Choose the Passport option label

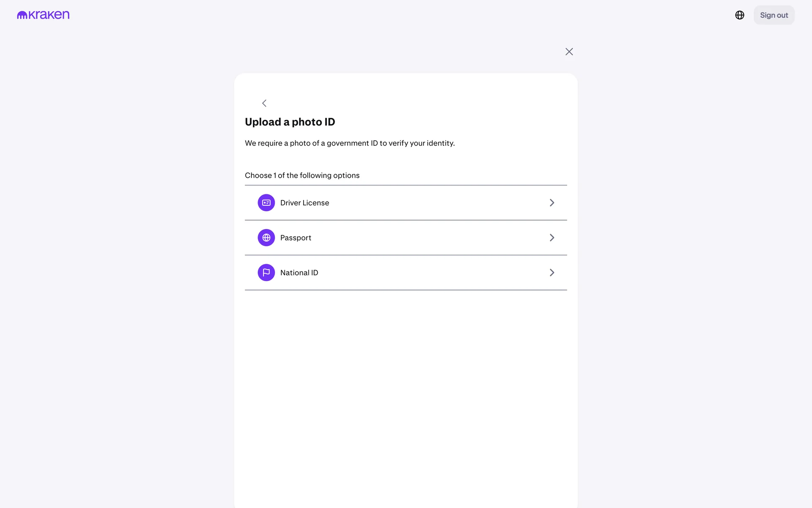point(296,238)
